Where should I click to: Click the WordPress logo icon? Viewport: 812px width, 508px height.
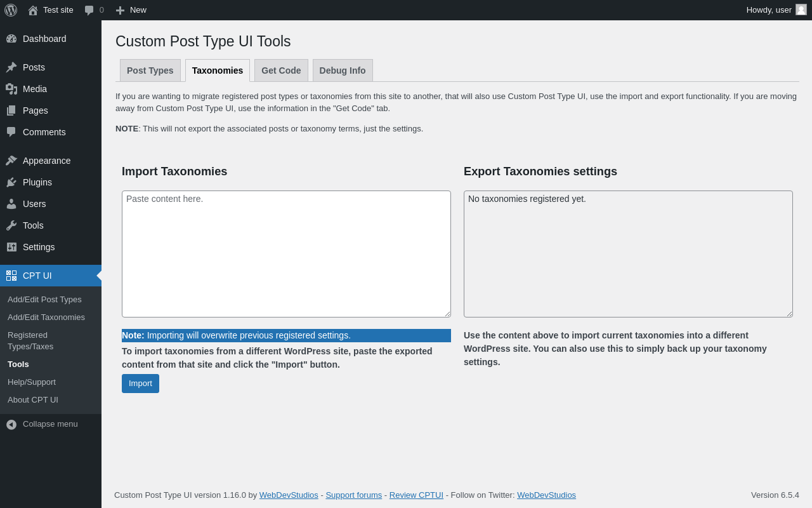click(11, 10)
